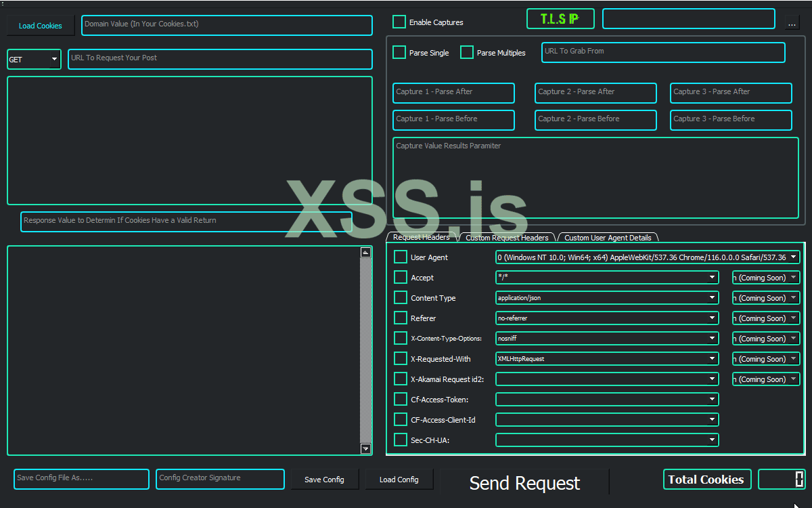Click the output panel vertical scrollbar track
Screen dimensions: 812x508
point(365,350)
